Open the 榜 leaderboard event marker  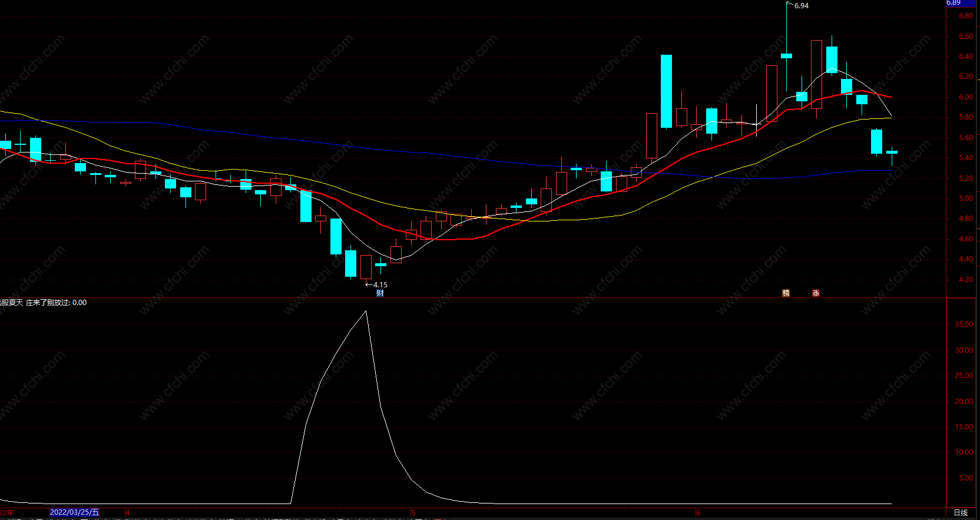tap(786, 293)
